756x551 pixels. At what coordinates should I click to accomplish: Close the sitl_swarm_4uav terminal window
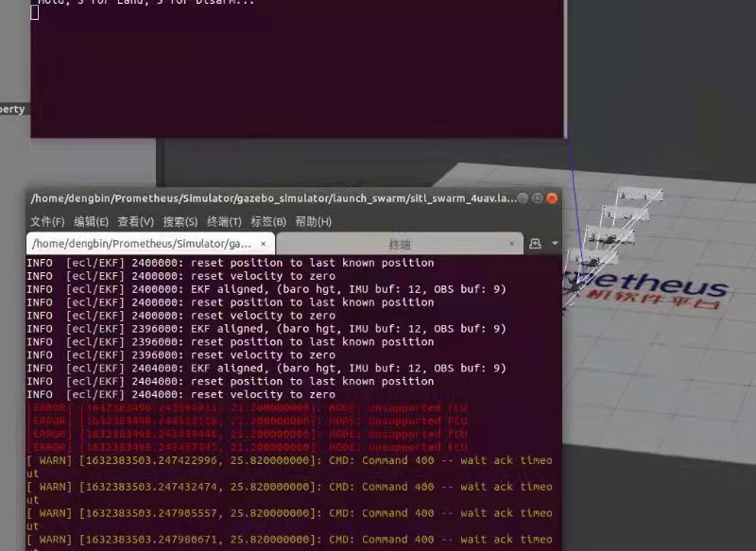coord(552,198)
